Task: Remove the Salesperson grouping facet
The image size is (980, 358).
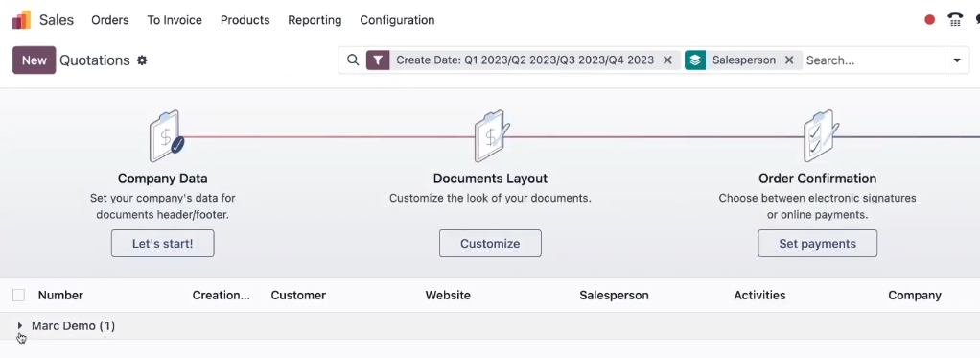Action: tap(789, 60)
